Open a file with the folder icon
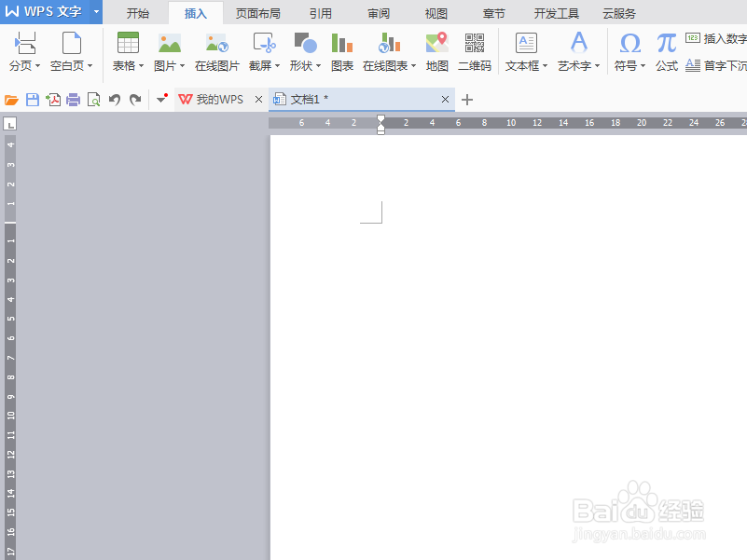Image resolution: width=747 pixels, height=560 pixels. tap(11, 100)
